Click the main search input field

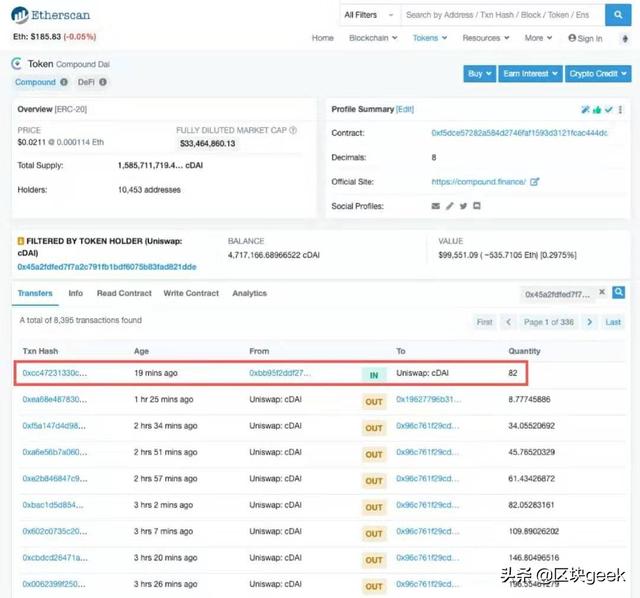(503, 15)
